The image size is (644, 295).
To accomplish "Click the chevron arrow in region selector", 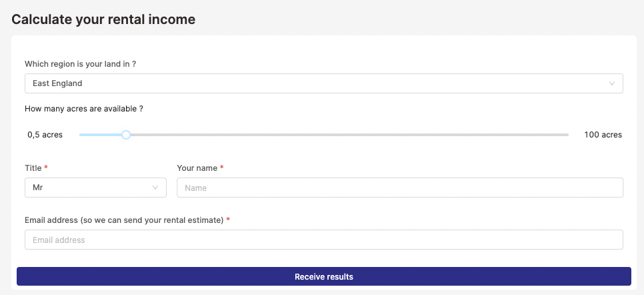I will (612, 83).
